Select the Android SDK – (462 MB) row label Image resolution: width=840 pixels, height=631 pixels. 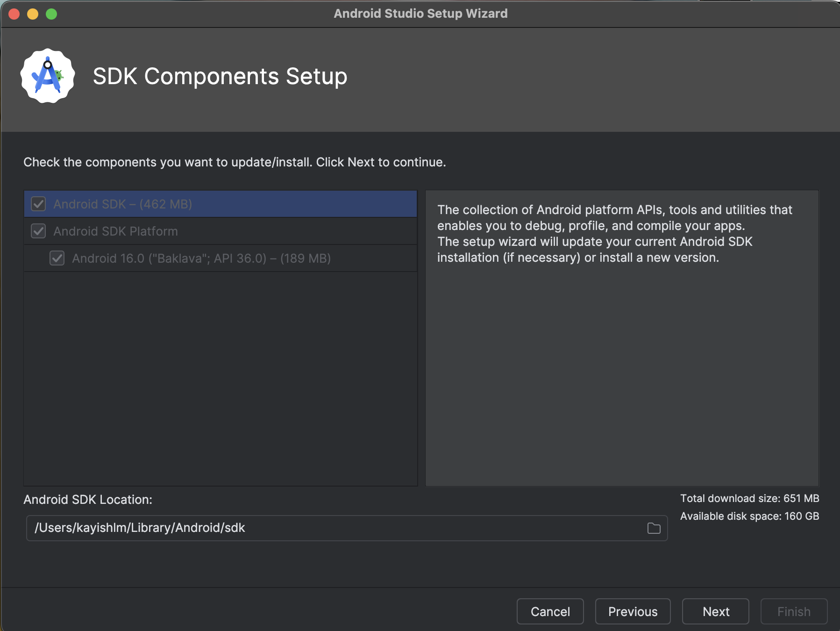123,204
